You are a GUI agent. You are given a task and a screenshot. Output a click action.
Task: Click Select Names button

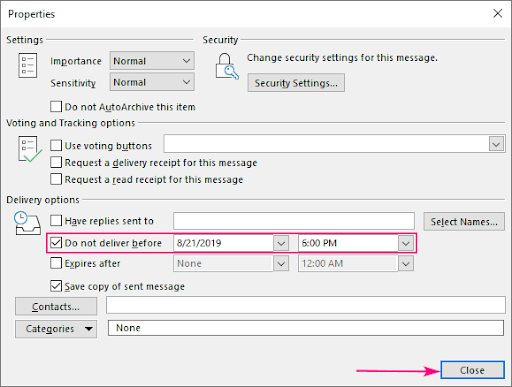[x=464, y=222]
